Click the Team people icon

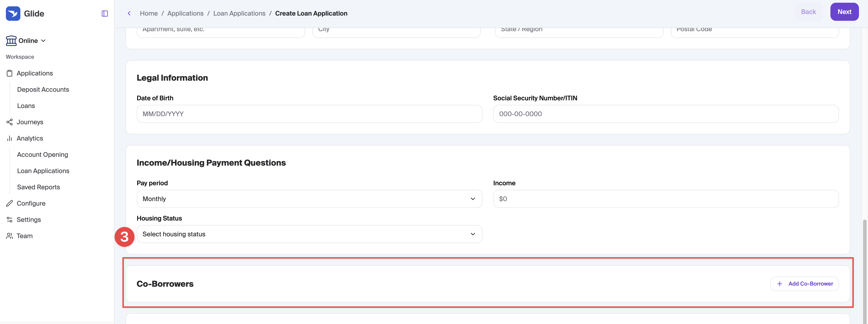[x=10, y=236]
